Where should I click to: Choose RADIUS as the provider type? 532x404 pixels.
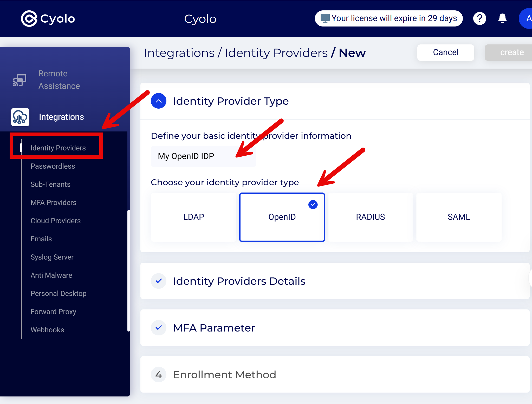[370, 217]
